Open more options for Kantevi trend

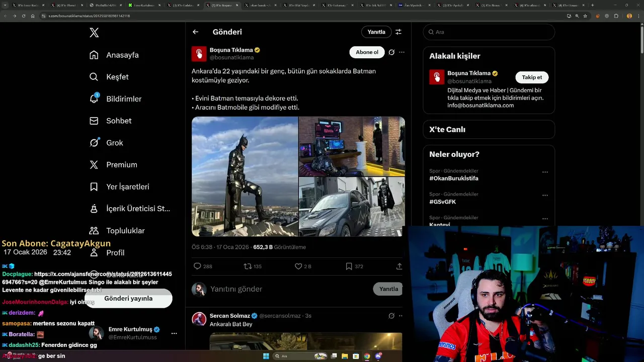545,219
